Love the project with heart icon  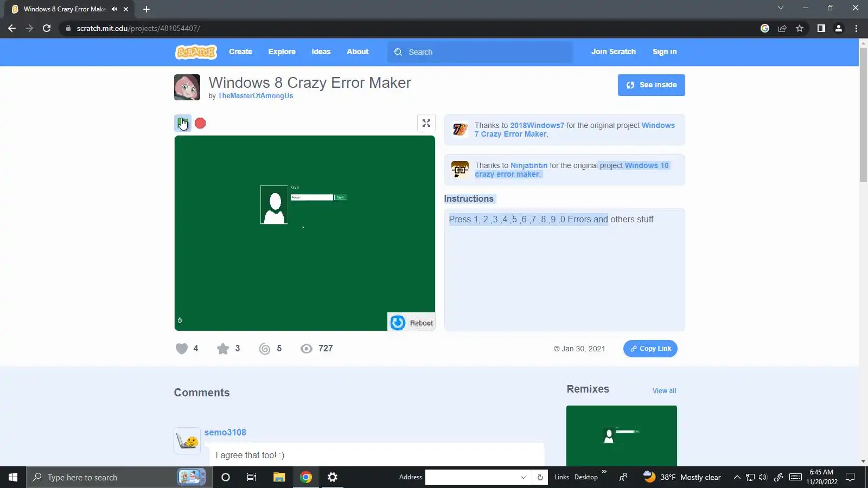click(182, 349)
